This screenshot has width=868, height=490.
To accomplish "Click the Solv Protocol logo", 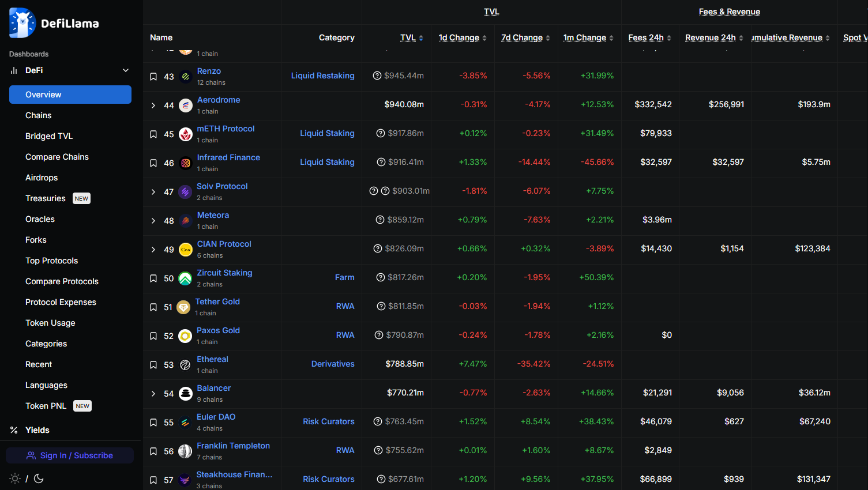I will coord(185,192).
